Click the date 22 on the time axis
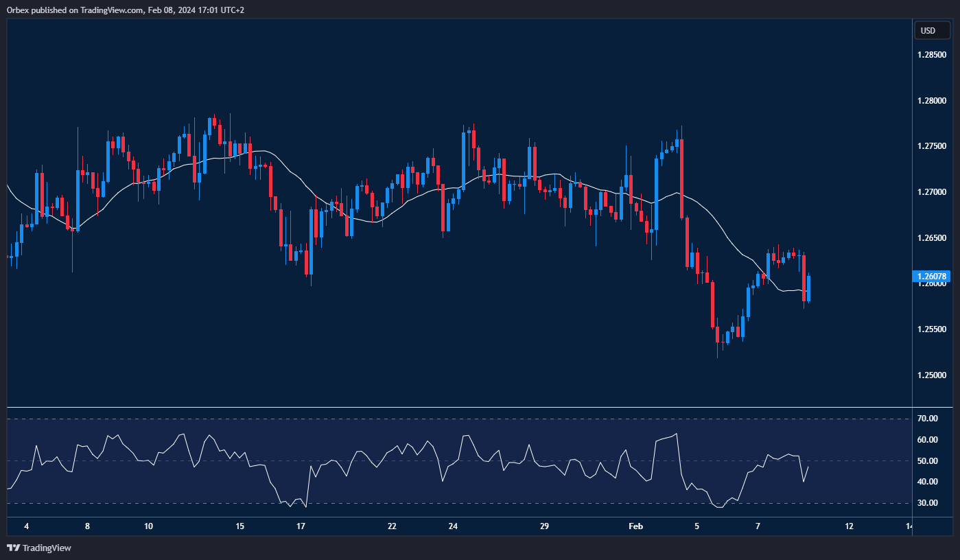 pos(392,526)
